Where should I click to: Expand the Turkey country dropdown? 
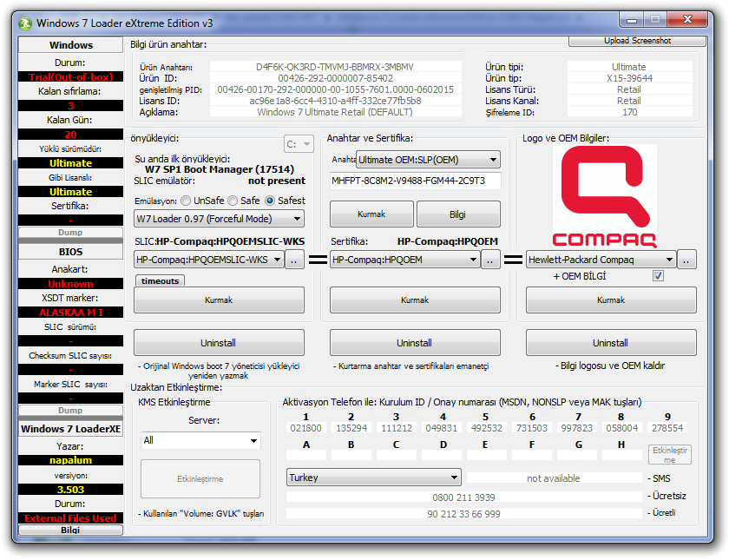(374, 478)
